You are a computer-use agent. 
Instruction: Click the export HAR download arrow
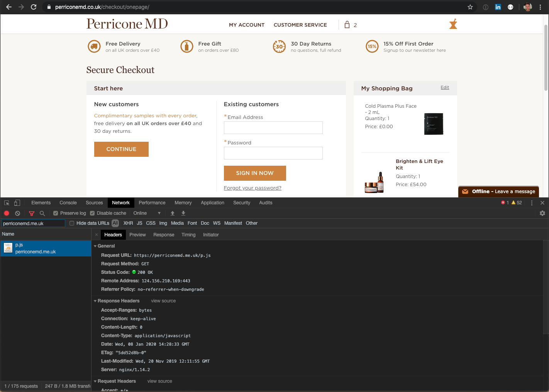click(x=183, y=213)
